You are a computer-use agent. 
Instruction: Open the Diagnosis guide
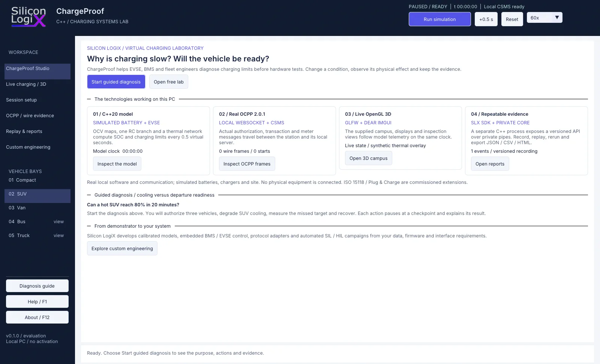point(37,286)
